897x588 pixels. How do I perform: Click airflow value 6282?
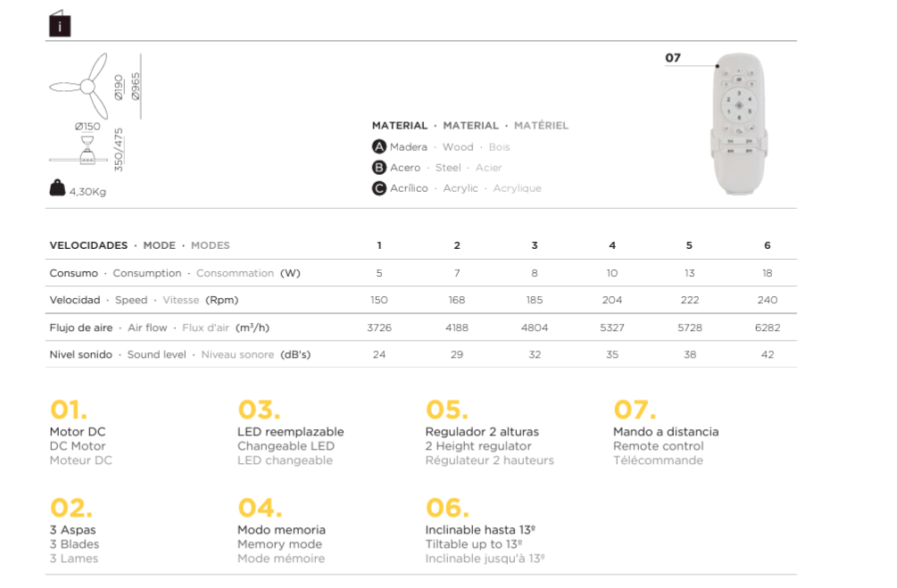(x=768, y=327)
